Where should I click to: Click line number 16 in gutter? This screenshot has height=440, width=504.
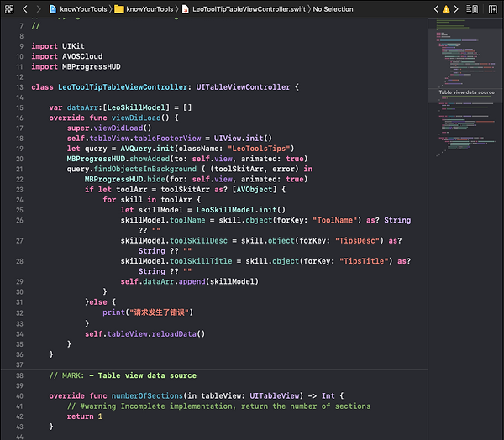pyautogui.click(x=19, y=118)
